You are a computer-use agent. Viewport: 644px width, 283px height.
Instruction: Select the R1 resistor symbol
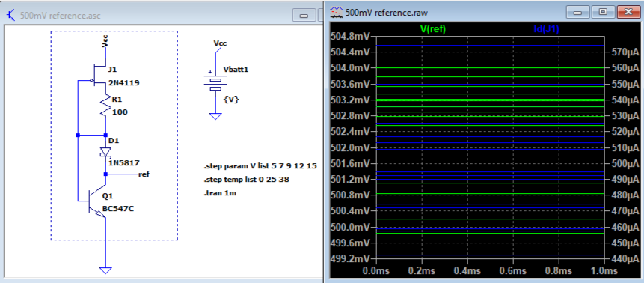(106, 106)
